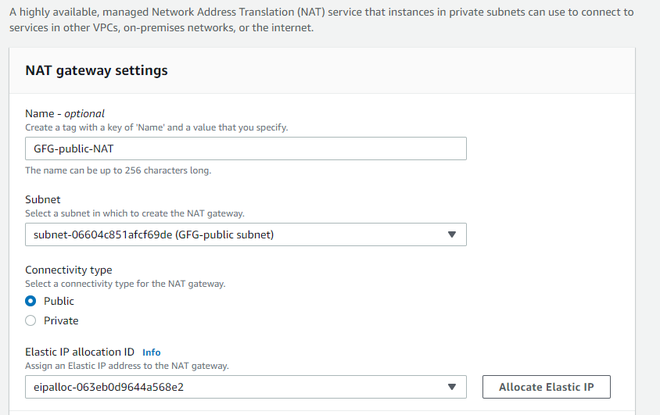Click the 'Private' option label text

[x=61, y=321]
